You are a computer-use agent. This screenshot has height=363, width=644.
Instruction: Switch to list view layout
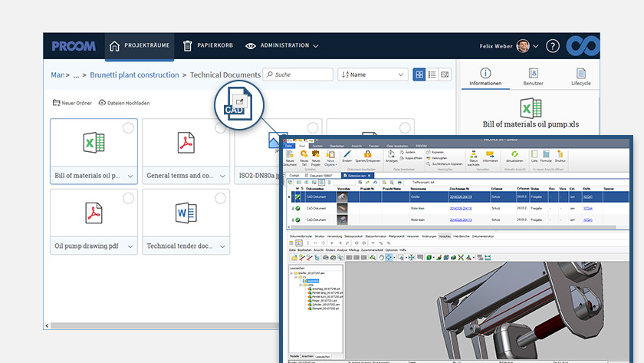(432, 74)
